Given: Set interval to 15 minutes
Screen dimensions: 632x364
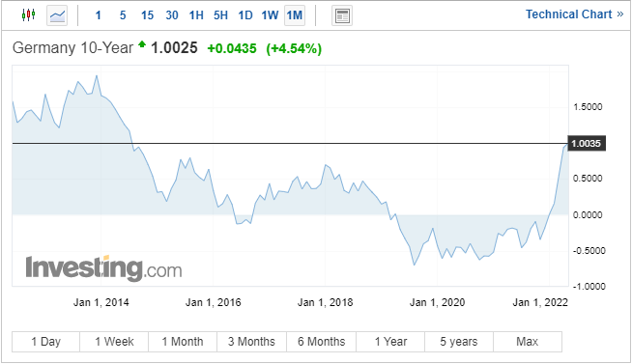Looking at the screenshot, I should pos(147,15).
